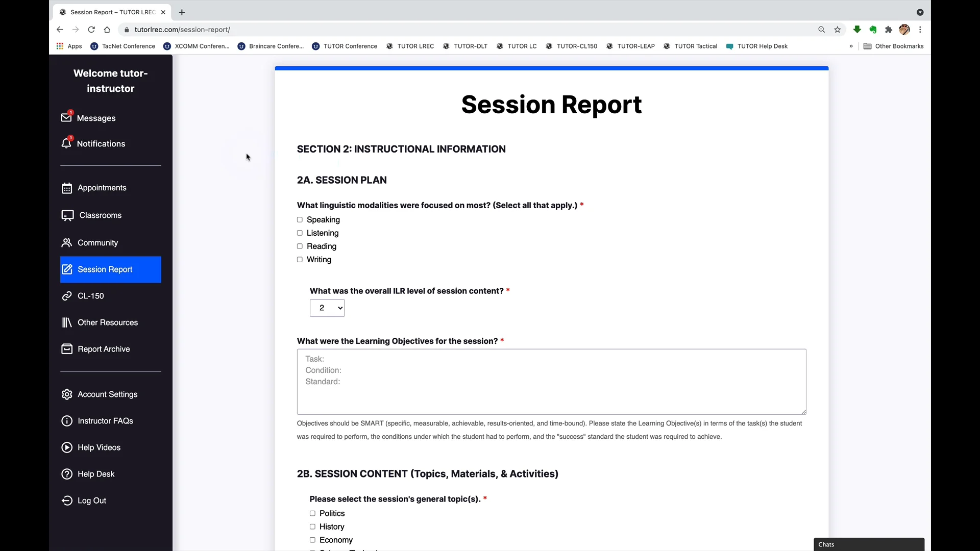Click the Account Settings gear icon
Image resolution: width=980 pixels, height=551 pixels.
[67, 394]
